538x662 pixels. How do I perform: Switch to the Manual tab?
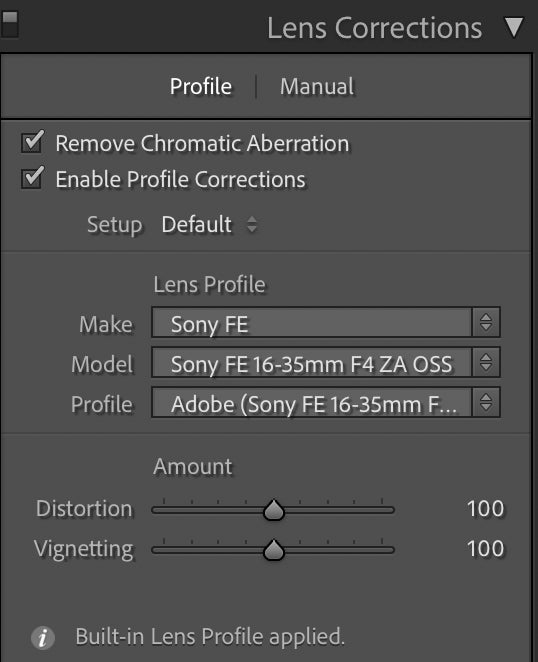pyautogui.click(x=317, y=87)
